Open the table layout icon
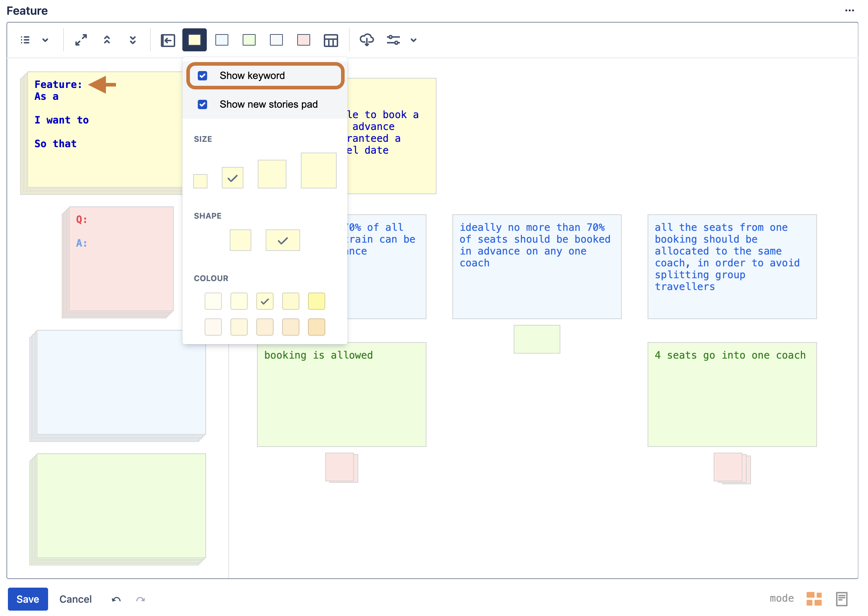The image size is (868, 616). [331, 40]
